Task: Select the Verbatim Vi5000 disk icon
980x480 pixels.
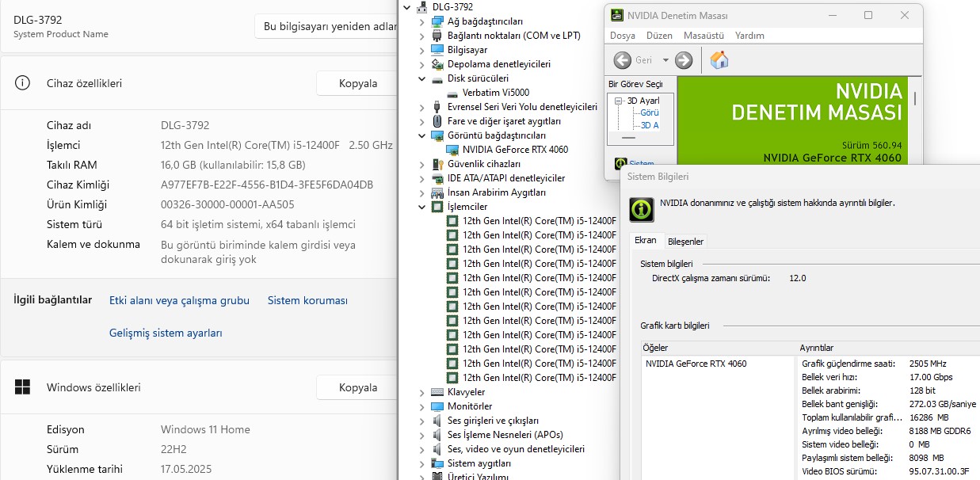Action: 452,93
